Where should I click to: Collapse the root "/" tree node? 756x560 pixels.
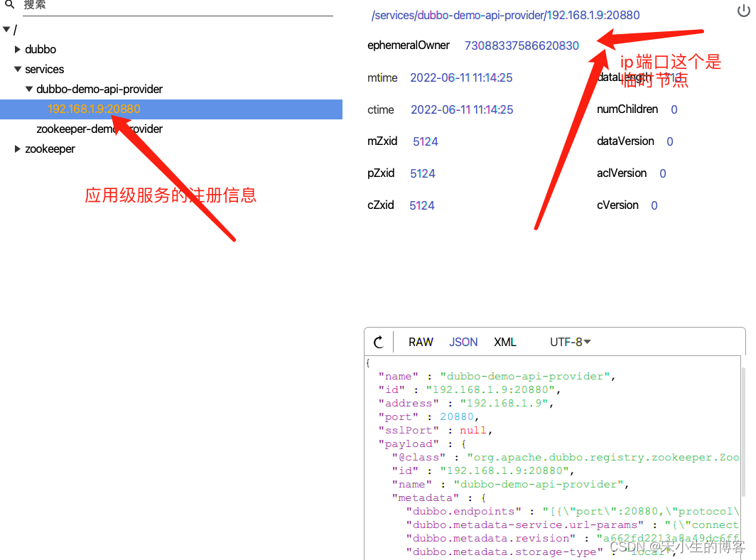[x=6, y=30]
